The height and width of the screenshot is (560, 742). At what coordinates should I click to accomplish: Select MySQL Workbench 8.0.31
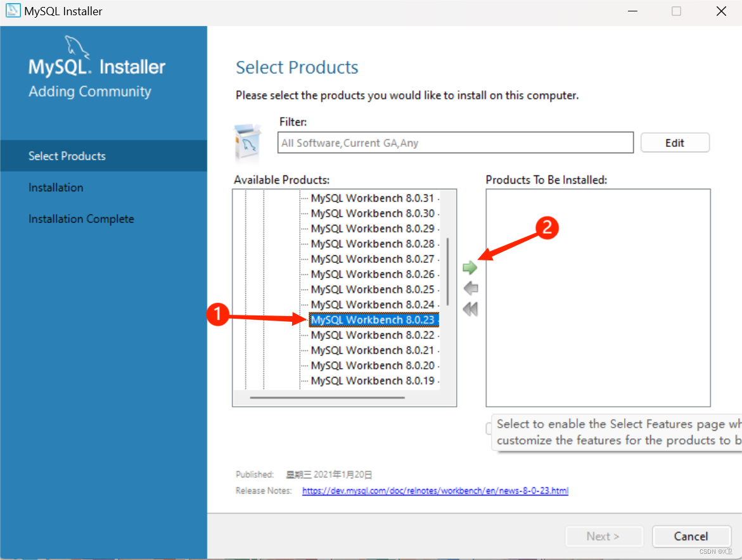pos(373,198)
